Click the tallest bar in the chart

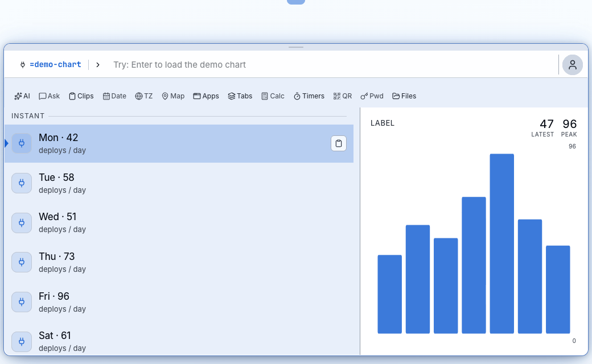[501, 243]
